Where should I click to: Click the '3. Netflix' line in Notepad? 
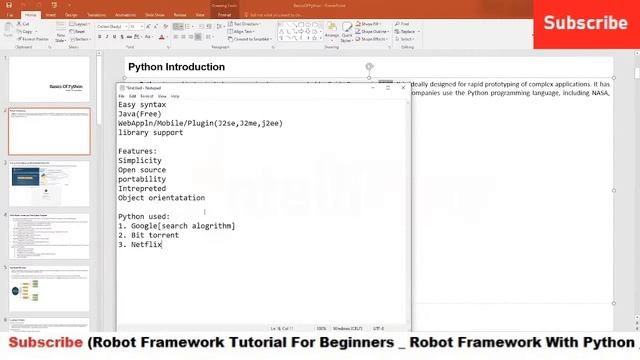(x=140, y=244)
